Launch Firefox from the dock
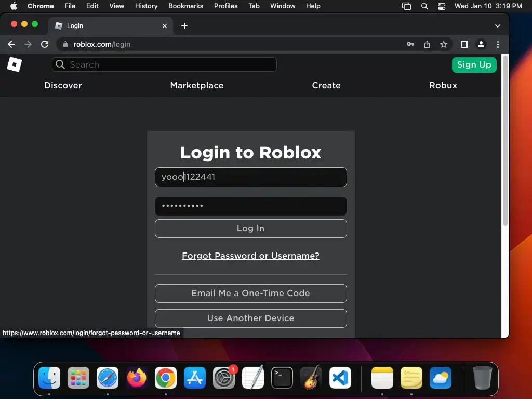This screenshot has height=399, width=532. pos(137,378)
